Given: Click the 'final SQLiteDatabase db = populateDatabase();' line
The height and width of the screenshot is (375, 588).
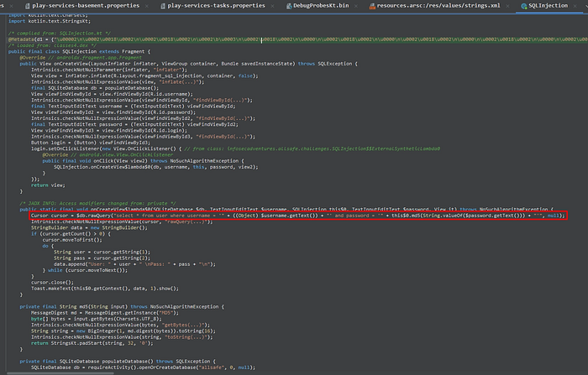Looking at the screenshot, I should click(94, 88).
